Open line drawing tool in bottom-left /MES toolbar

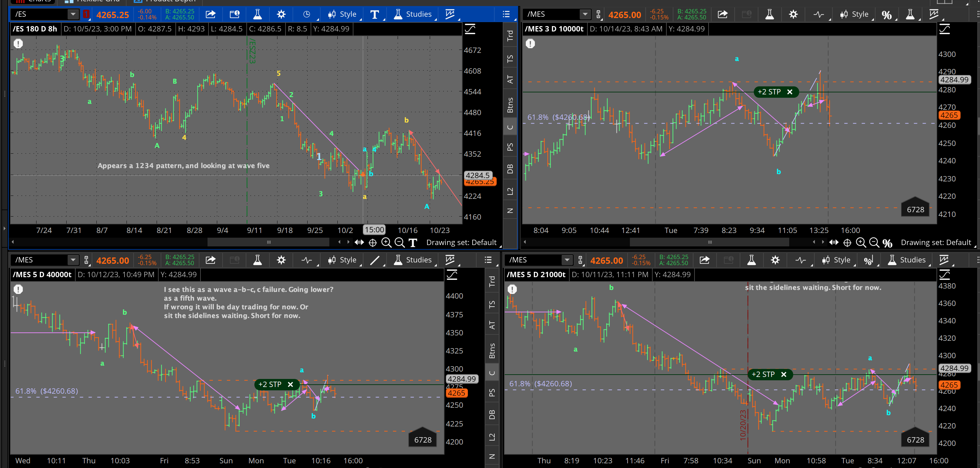(375, 260)
